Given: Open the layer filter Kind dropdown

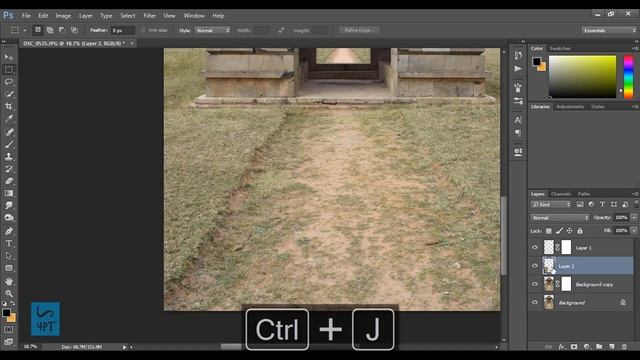Looking at the screenshot, I should [551, 204].
